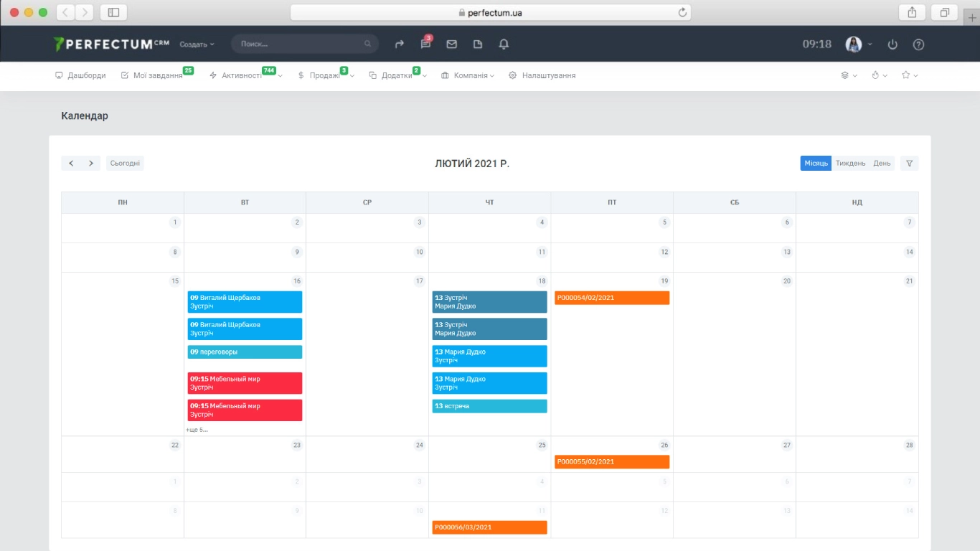Switch calendar to День view
Viewport: 980px width, 551px height.
[x=882, y=164]
